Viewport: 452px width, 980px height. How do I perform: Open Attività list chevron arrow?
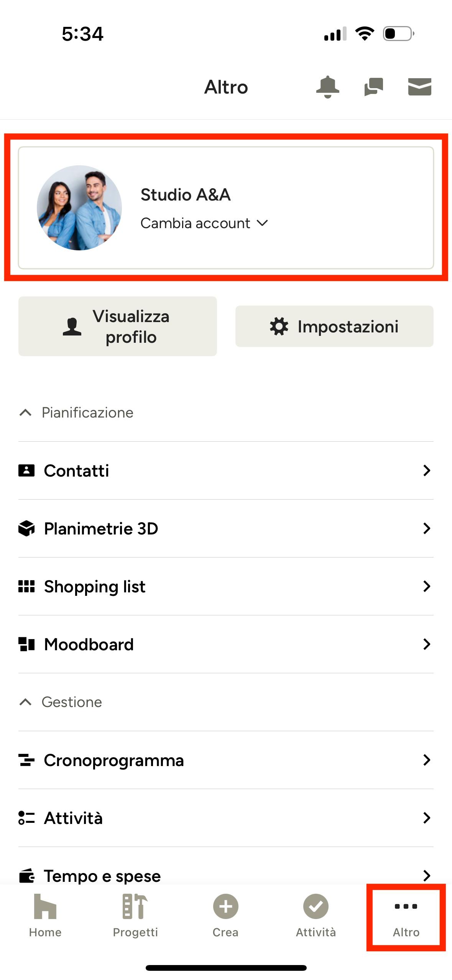[x=427, y=818]
